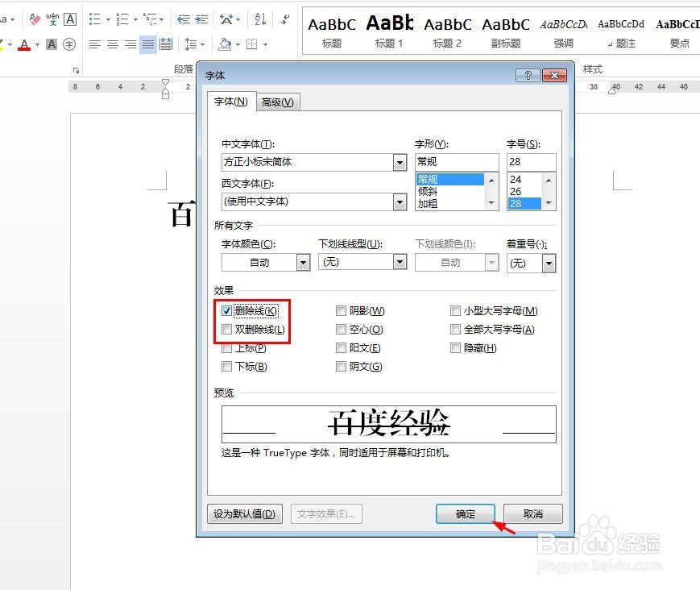Switch to 字体(N) tab
Image resolution: width=700 pixels, height=590 pixels.
click(231, 102)
